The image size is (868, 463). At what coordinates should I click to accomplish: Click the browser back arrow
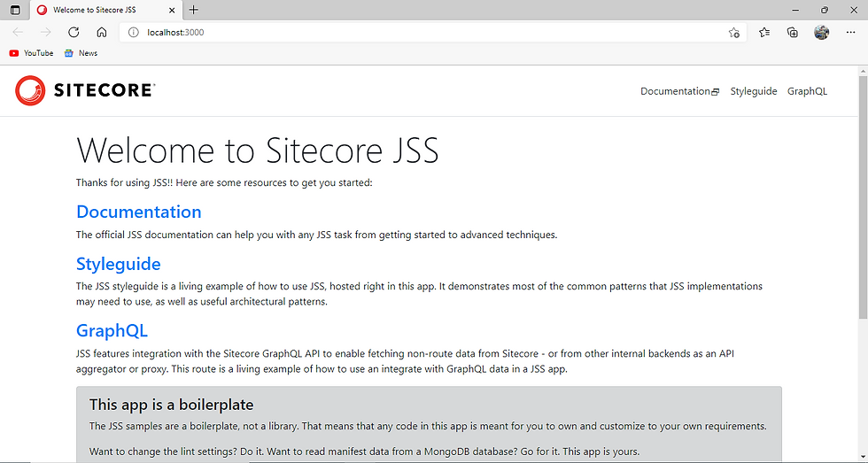coord(18,32)
